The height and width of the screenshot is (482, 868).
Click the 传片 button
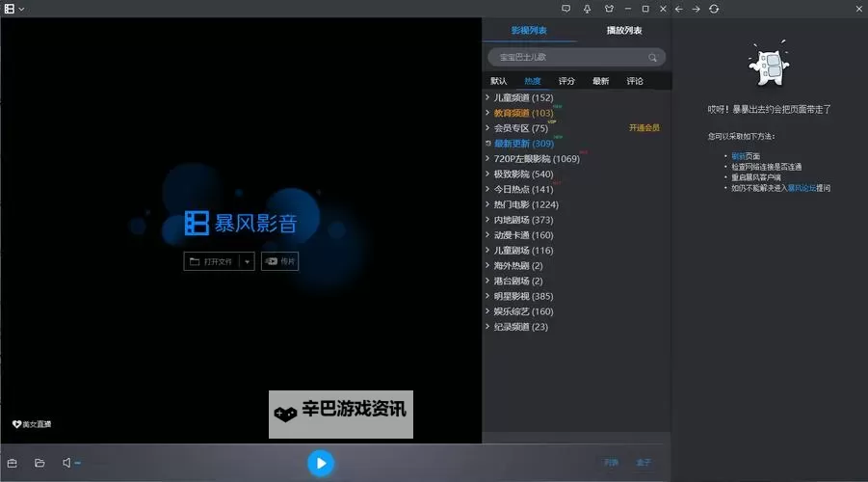coord(279,261)
